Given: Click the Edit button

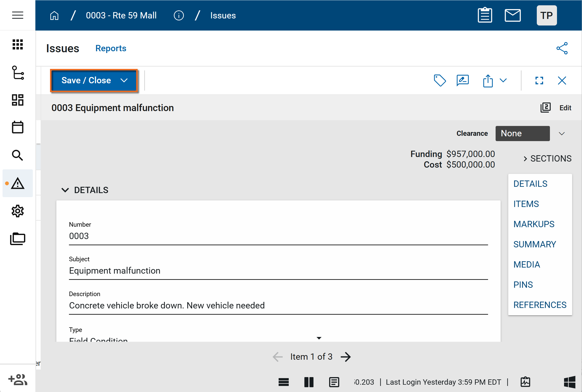Looking at the screenshot, I should click(x=565, y=108).
